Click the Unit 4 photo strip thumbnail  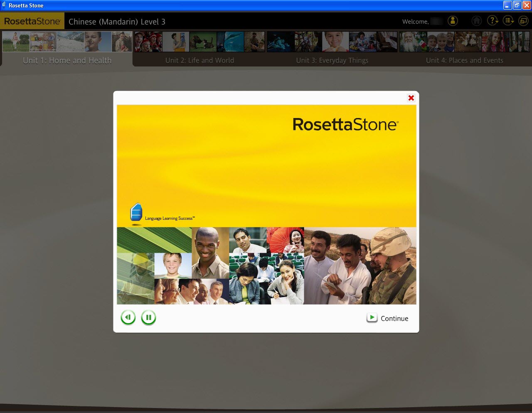[x=465, y=42]
